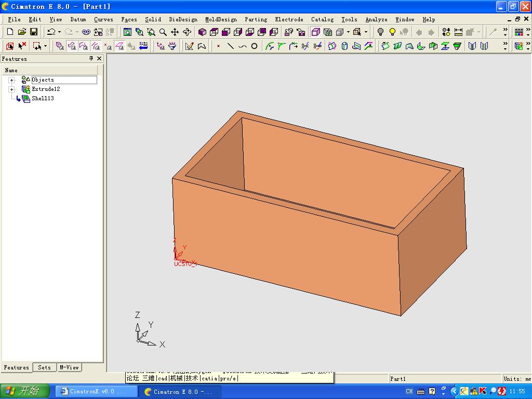The width and height of the screenshot is (532, 399).
Task: Switch to CimatronE v8.0 taskbar window
Action: [x=95, y=392]
